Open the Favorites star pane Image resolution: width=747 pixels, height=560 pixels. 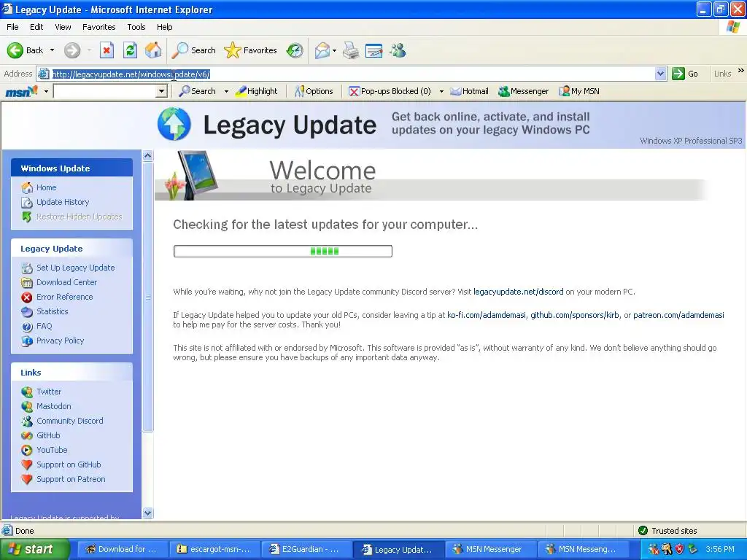tap(251, 50)
